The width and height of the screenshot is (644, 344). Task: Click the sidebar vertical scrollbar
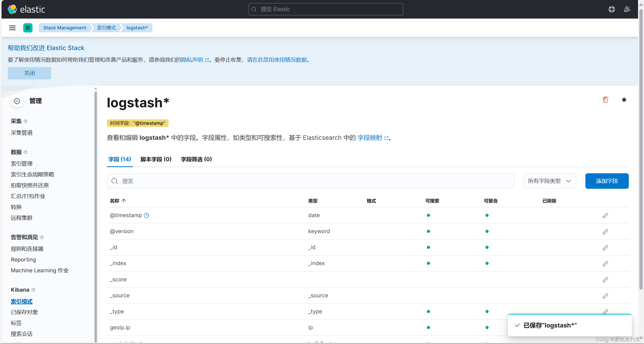96,217
